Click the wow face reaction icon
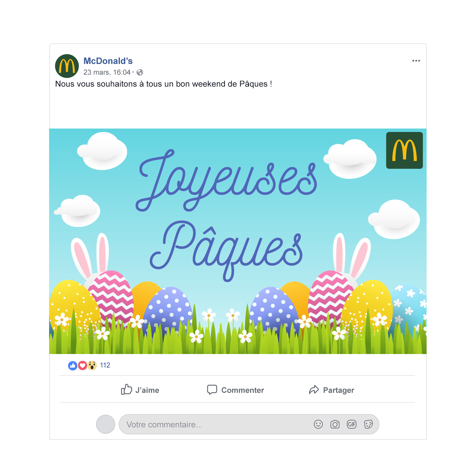The height and width of the screenshot is (476, 476). pos(92,365)
